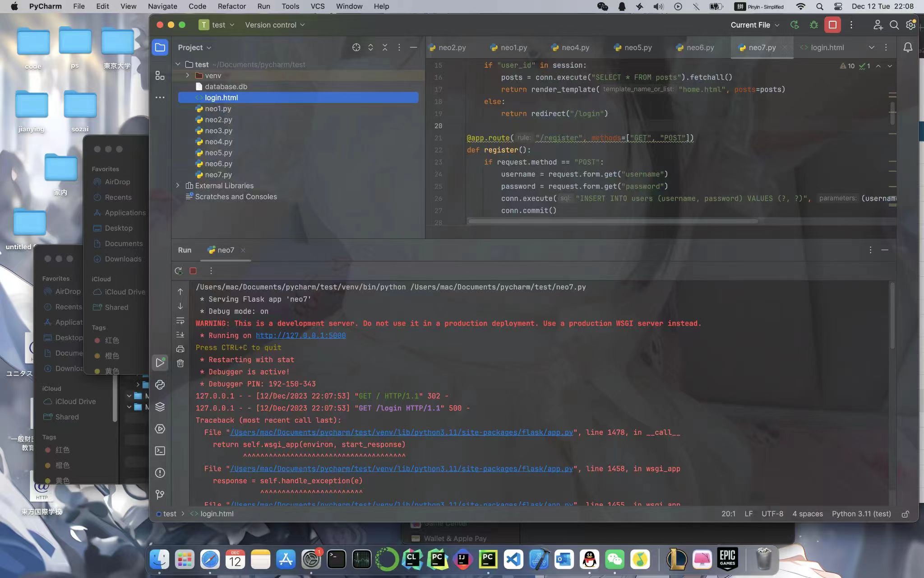Screen dimensions: 924x578
Task: Click the UTF-8 encoding in status bar
Action: (772, 514)
